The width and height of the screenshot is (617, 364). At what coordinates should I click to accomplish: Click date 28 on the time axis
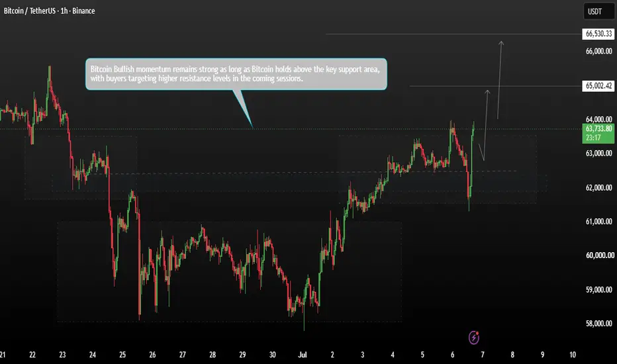tap(213, 355)
